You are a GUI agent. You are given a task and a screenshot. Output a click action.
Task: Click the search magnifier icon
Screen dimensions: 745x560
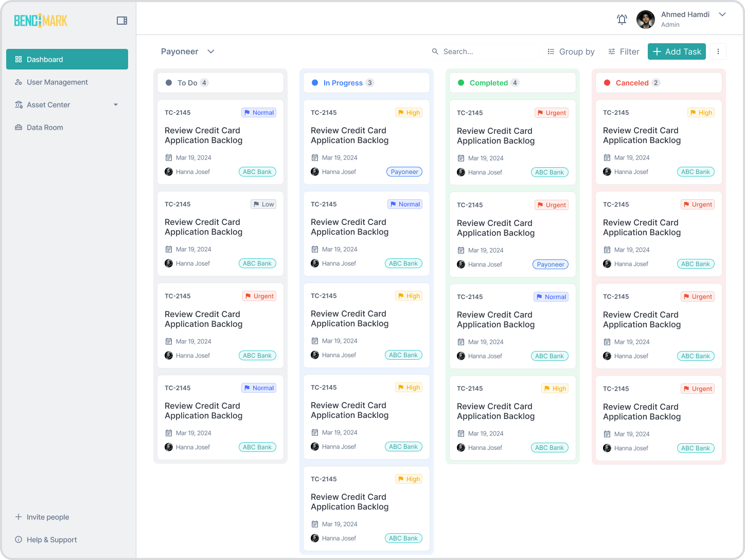435,51
